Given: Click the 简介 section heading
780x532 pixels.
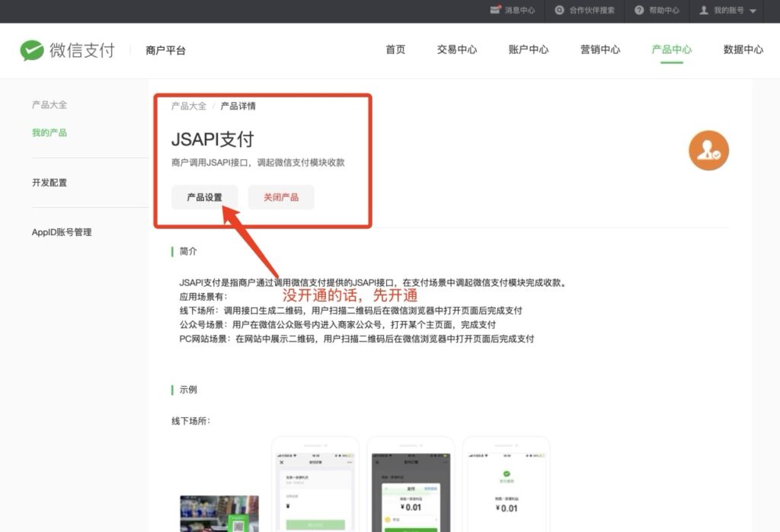Looking at the screenshot, I should (188, 252).
